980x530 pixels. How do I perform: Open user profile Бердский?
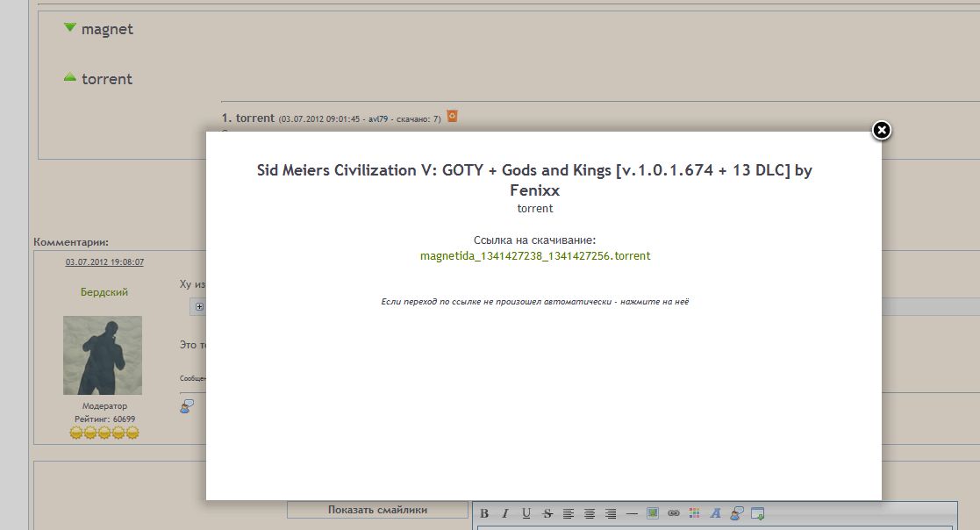(x=104, y=292)
